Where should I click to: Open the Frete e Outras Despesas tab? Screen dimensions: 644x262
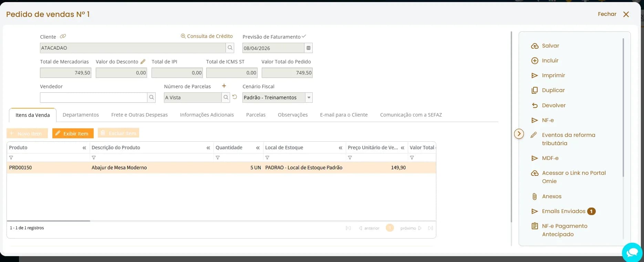tap(139, 115)
